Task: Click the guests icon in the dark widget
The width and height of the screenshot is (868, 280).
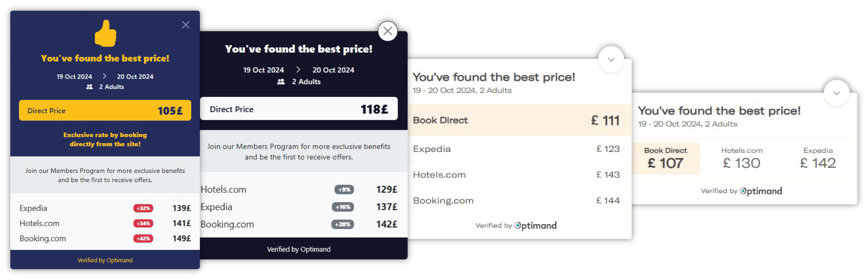Action: tap(281, 82)
